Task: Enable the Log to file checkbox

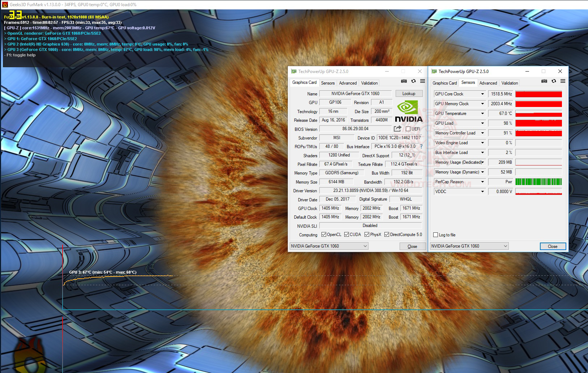Action: (x=435, y=235)
